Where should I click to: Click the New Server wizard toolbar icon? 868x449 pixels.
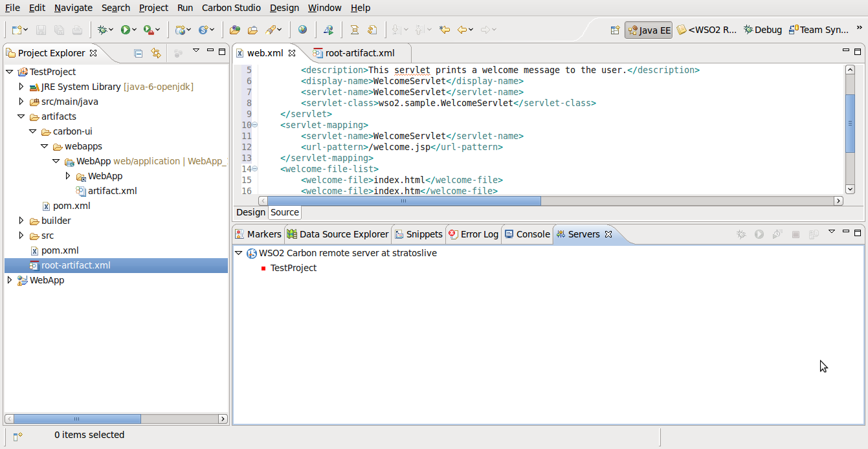(181, 30)
